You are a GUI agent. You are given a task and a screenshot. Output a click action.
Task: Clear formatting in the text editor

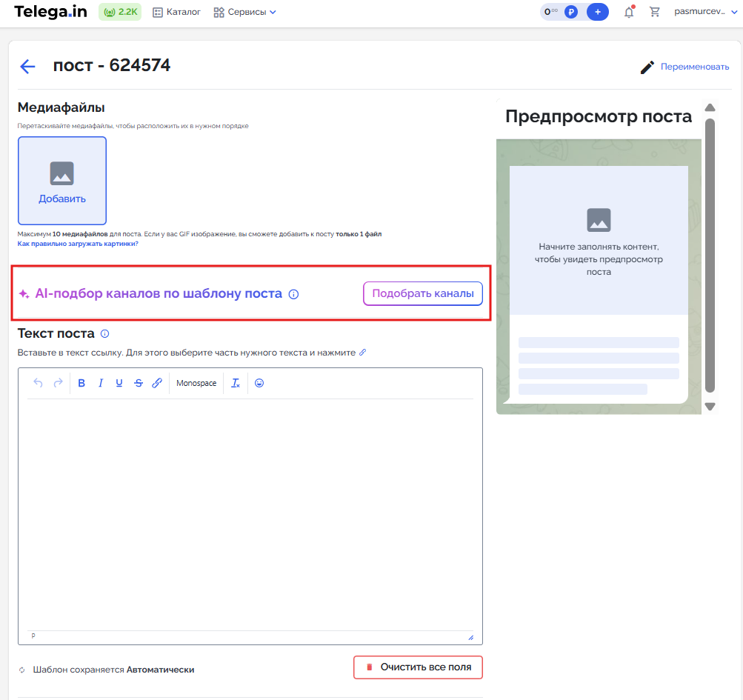coord(236,383)
